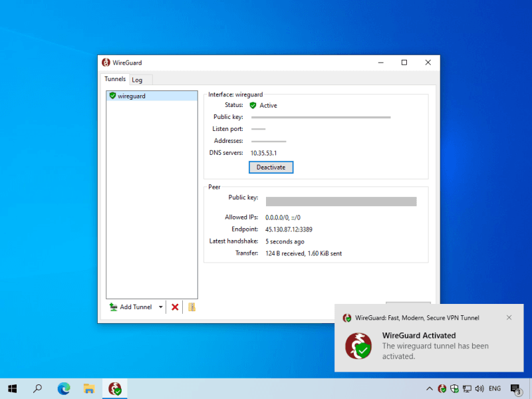532x399 pixels.
Task: Open WireGuard system tray icon
Action: tap(442, 388)
